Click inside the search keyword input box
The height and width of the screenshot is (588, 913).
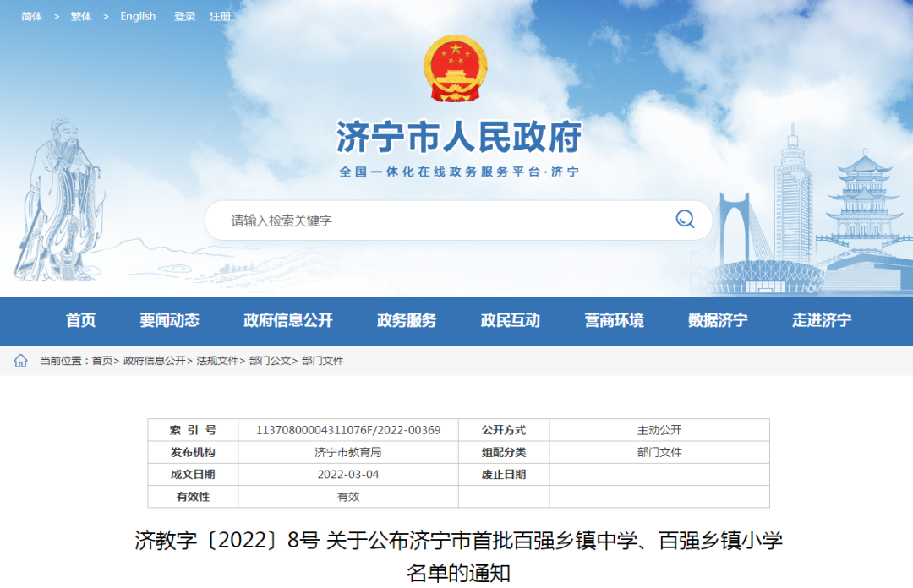coord(380,220)
